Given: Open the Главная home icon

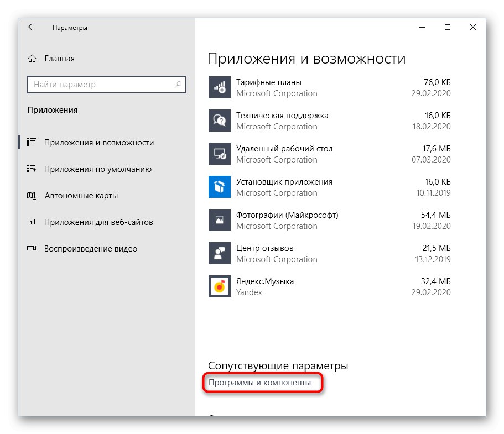Looking at the screenshot, I should click(30, 58).
